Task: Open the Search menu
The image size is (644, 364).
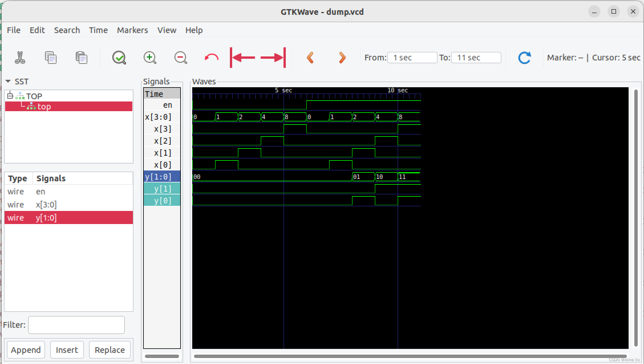Action: pos(67,30)
